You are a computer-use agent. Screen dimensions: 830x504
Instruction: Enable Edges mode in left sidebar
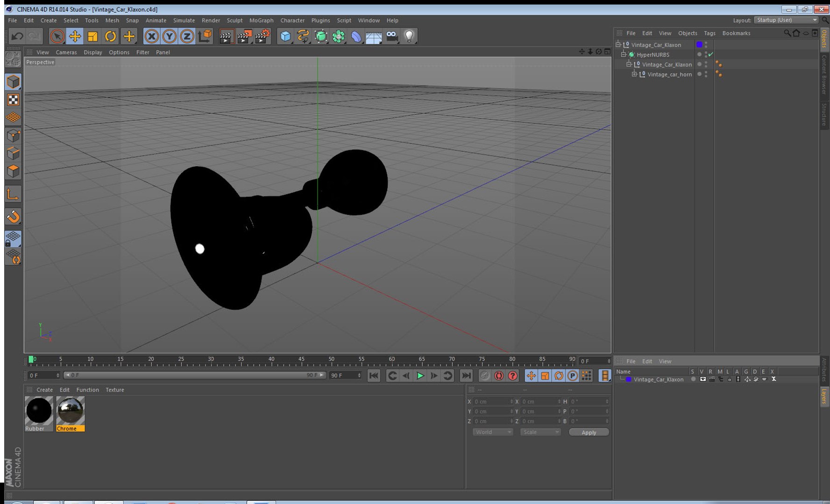click(13, 154)
